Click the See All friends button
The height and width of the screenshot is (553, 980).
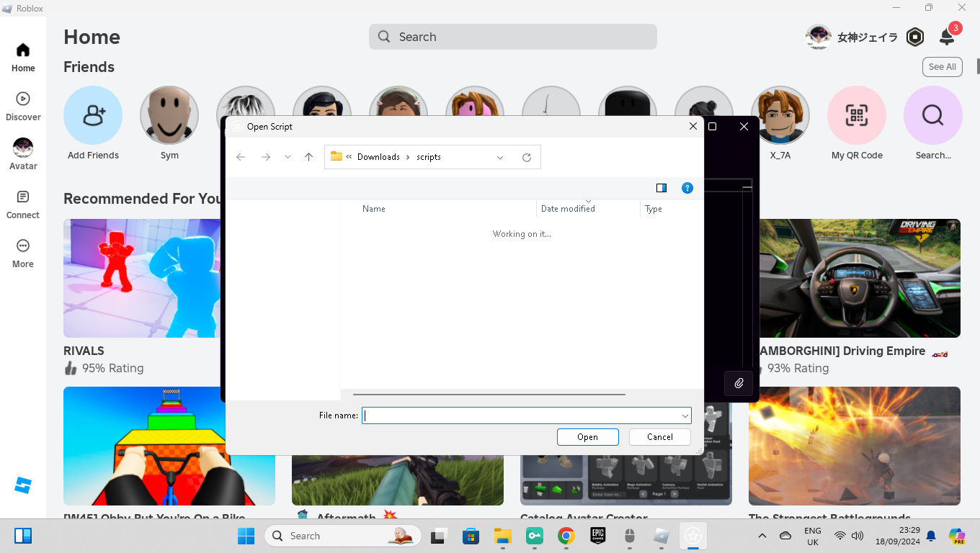coord(943,67)
